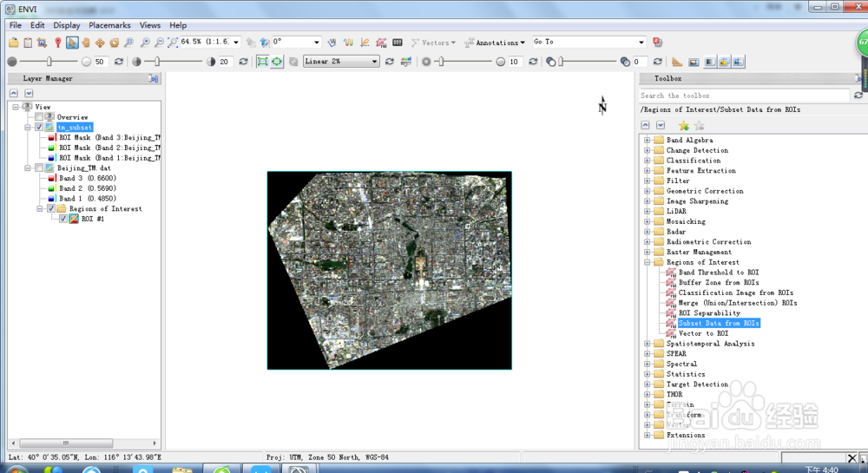Select the Pan hand tool
This screenshot has height=473, width=868.
pos(86,43)
